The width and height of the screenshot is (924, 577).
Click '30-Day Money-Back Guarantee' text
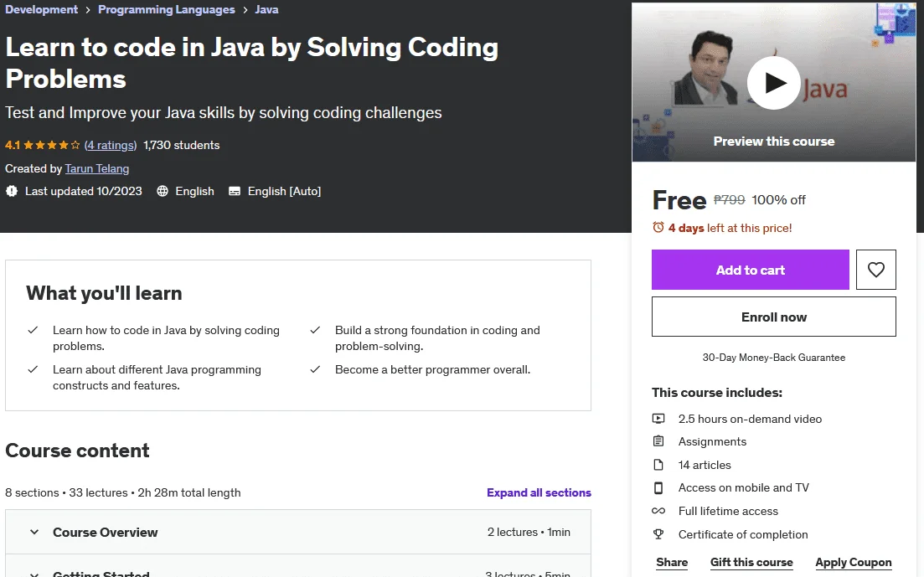pyautogui.click(x=774, y=357)
